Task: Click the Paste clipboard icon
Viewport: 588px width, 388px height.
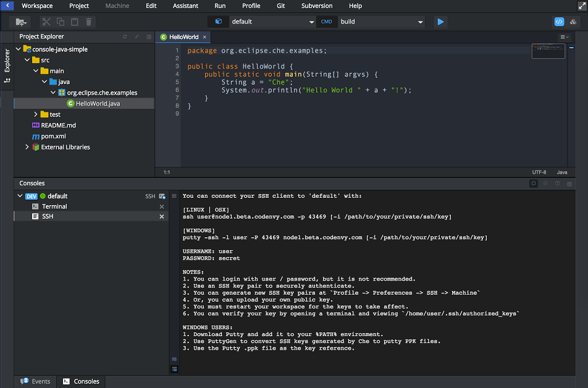Action: point(75,22)
